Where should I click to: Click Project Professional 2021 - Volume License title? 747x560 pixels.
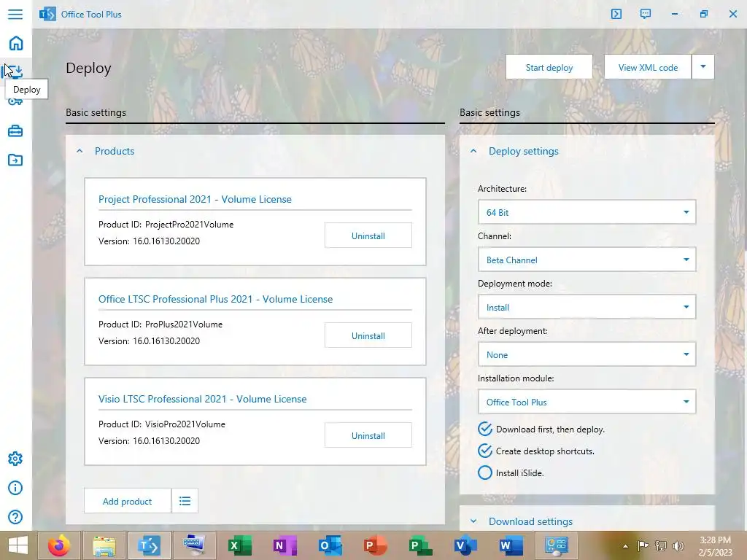(195, 199)
